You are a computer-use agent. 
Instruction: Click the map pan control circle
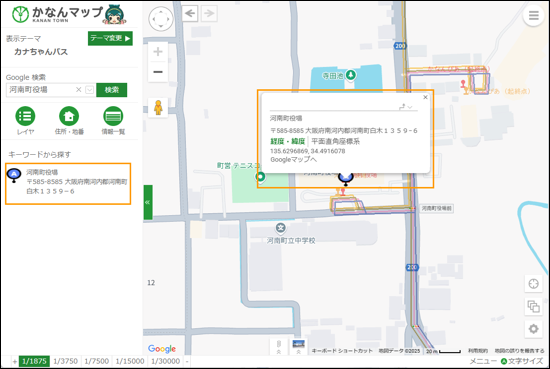[x=161, y=19]
